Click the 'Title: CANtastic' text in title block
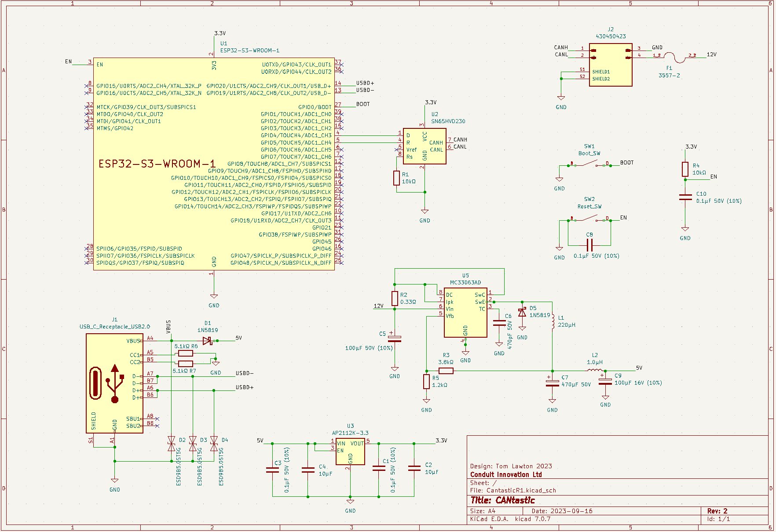Image resolution: width=776 pixels, height=532 pixels. (x=502, y=500)
